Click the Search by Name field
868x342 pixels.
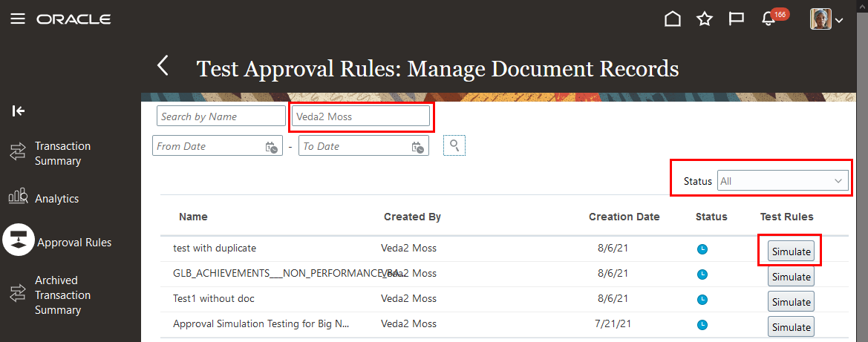(221, 116)
